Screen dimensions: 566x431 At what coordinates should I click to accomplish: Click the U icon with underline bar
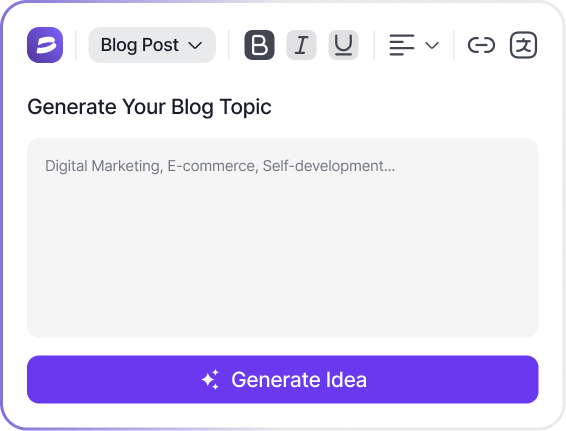click(x=343, y=45)
